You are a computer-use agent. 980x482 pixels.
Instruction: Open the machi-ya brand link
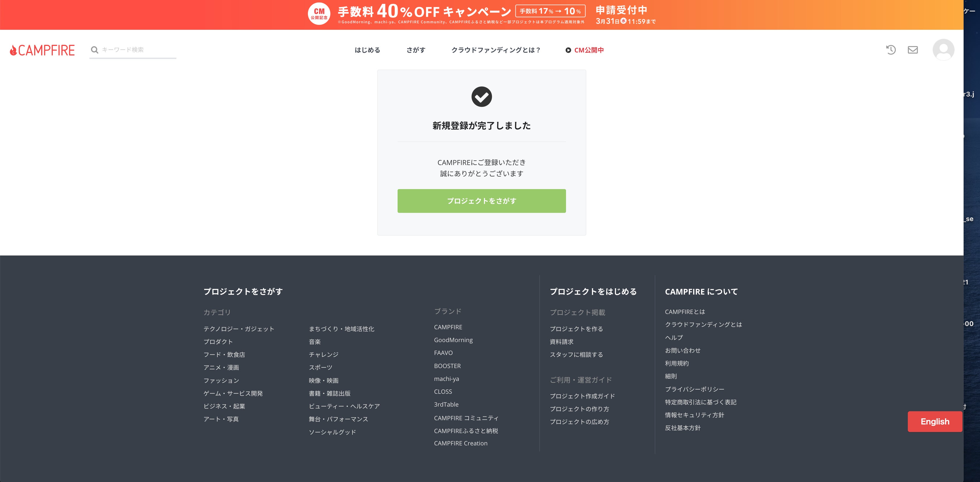(446, 379)
